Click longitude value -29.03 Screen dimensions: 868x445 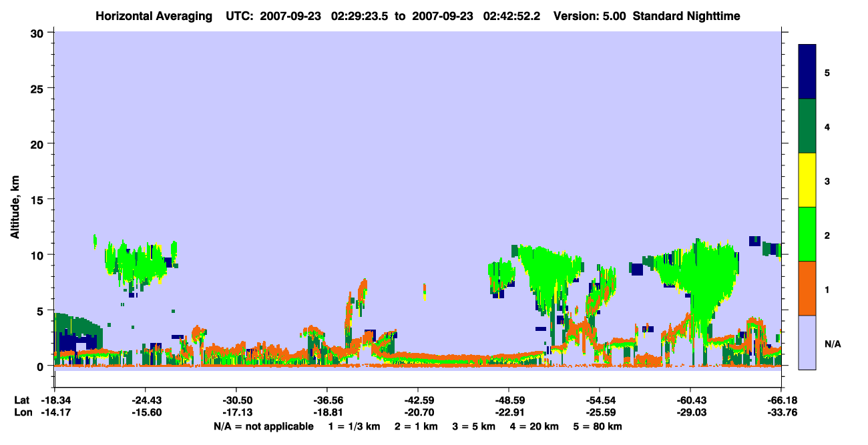tap(690, 413)
